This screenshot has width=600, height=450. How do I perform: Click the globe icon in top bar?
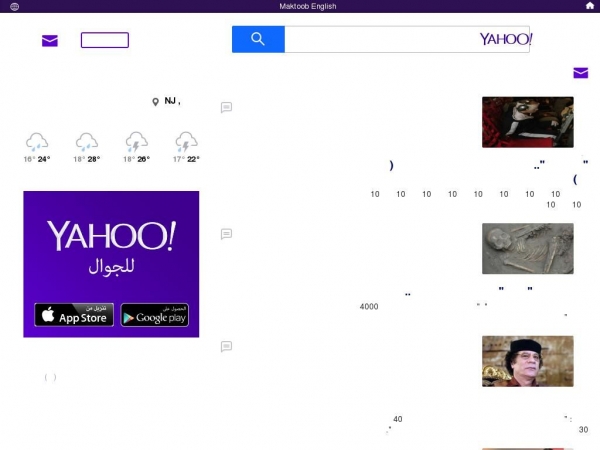tap(15, 7)
